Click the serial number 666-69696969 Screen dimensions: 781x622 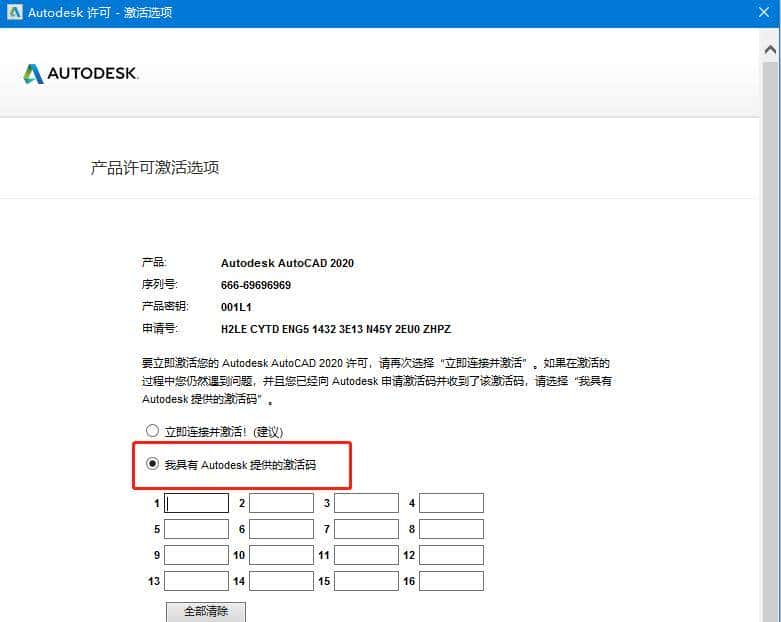pos(256,285)
